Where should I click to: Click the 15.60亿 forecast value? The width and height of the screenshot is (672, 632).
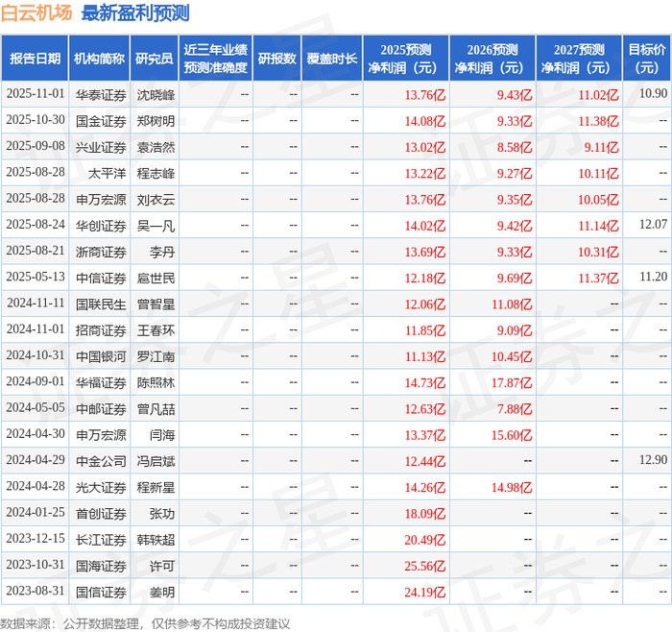[512, 435]
